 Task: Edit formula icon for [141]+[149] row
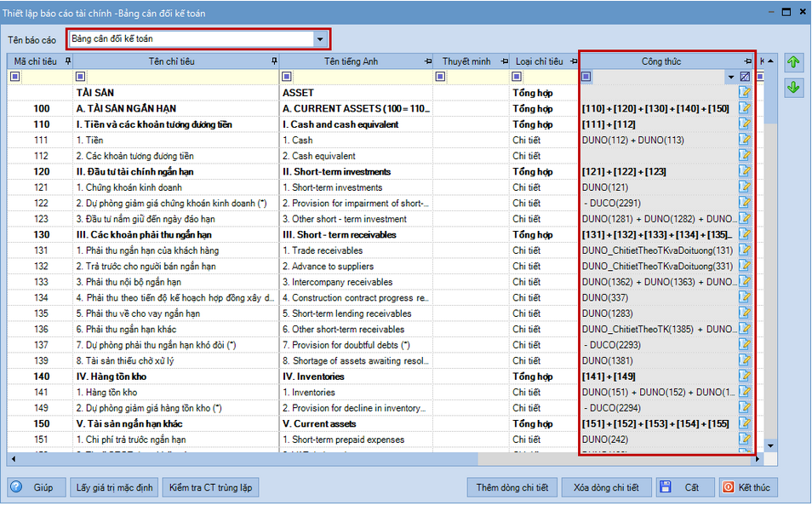coord(745,376)
